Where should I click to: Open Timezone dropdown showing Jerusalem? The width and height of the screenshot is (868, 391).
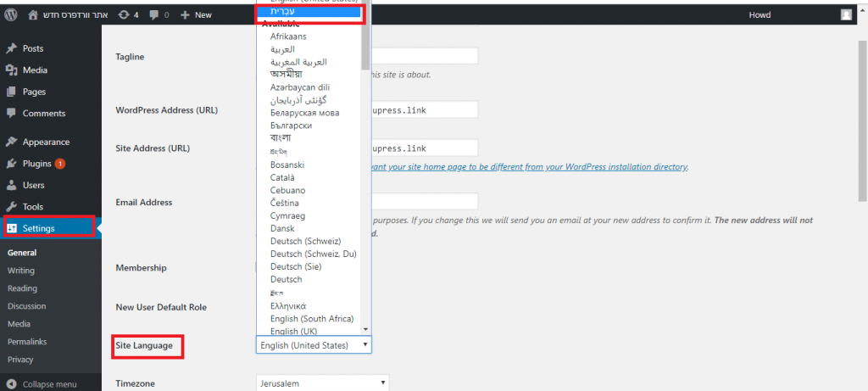[x=323, y=383]
